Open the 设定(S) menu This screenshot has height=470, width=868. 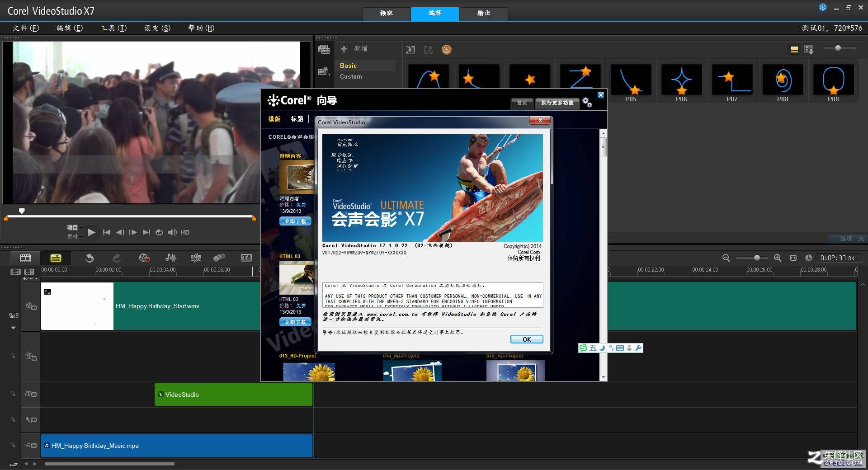click(157, 28)
